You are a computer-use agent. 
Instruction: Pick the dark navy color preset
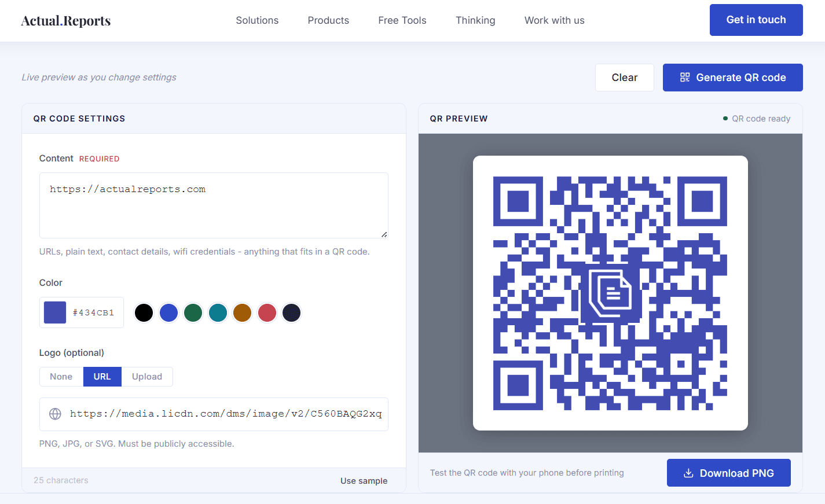tap(291, 312)
